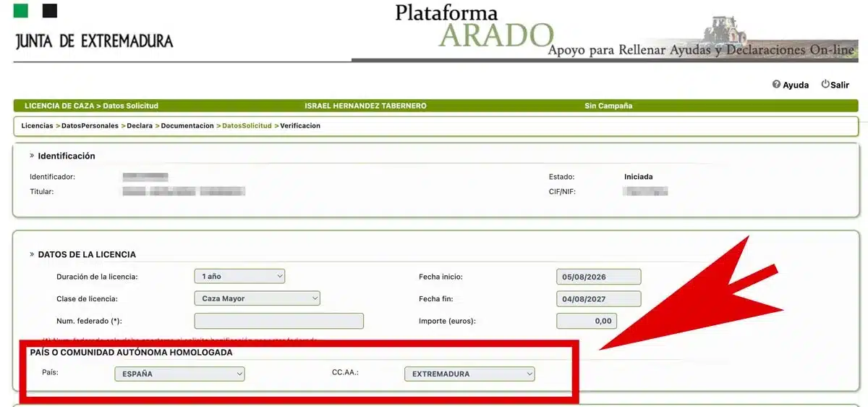This screenshot has width=868, height=407.
Task: Go to Documentacion breadcrumb step
Action: pos(187,125)
